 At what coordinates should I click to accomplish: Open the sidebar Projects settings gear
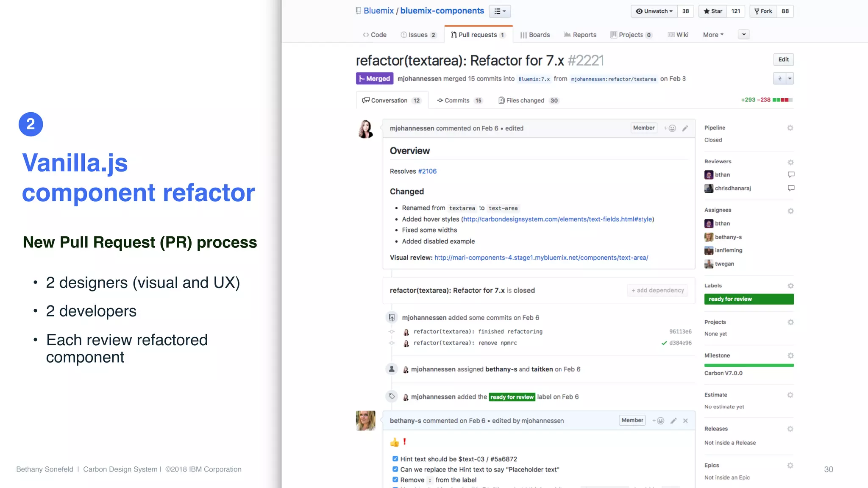point(790,322)
